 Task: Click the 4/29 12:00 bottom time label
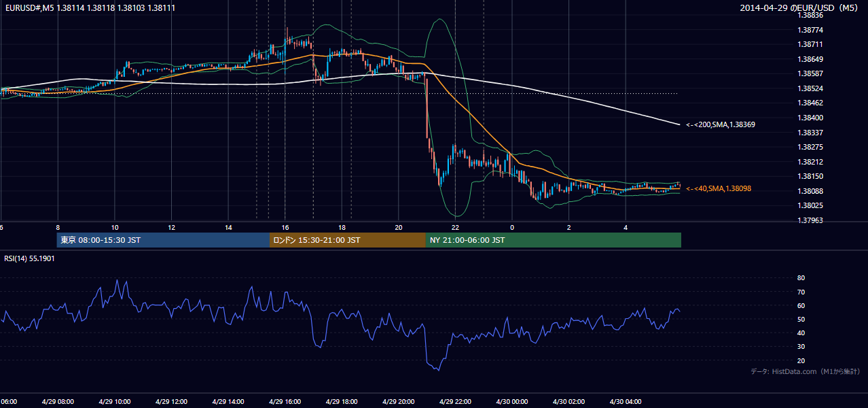(x=172, y=402)
